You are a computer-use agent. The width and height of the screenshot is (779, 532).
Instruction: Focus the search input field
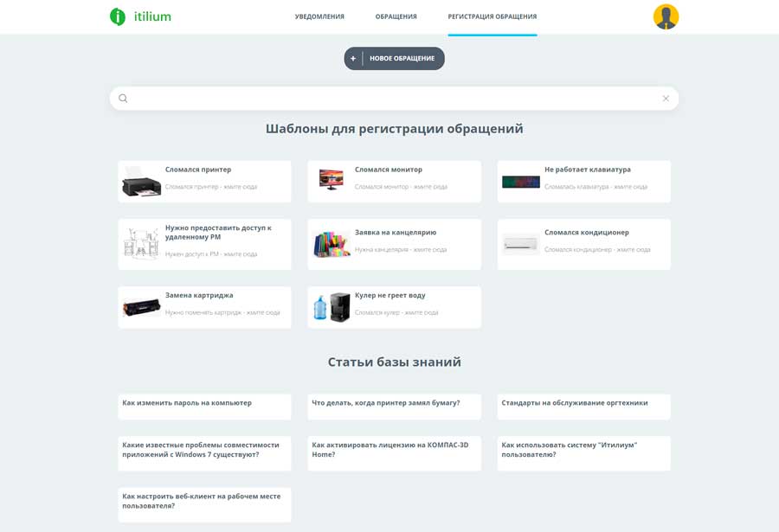394,99
